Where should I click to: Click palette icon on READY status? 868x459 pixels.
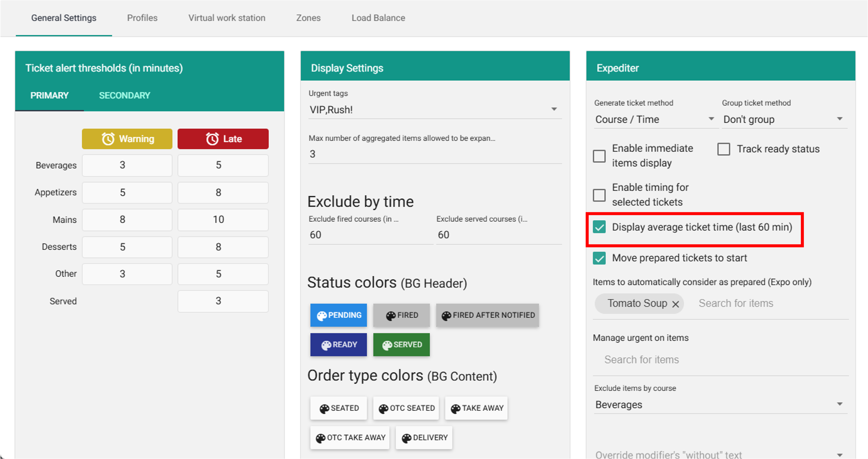(x=326, y=345)
